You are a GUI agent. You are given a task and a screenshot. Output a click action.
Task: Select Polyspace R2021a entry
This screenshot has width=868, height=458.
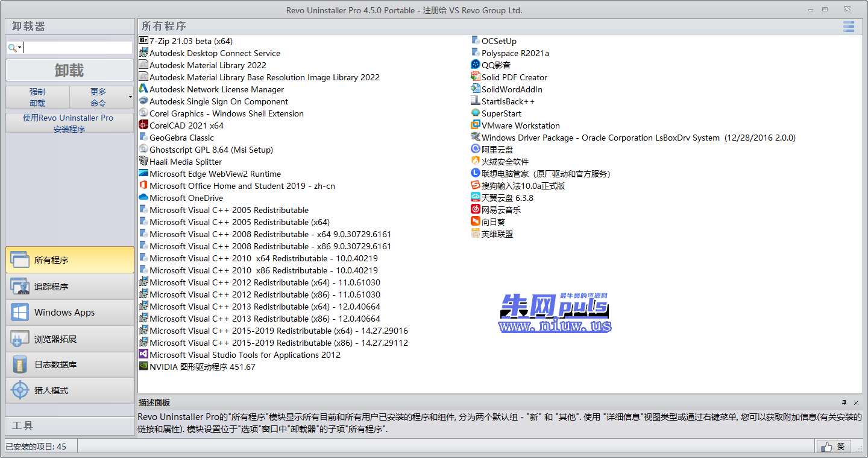pyautogui.click(x=515, y=53)
